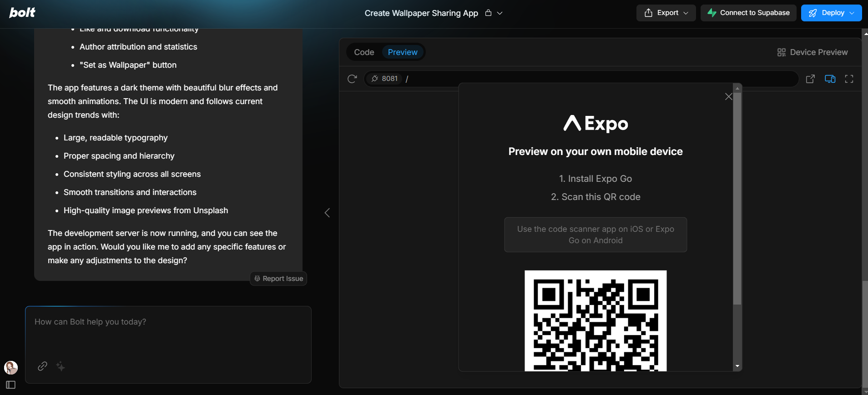Click the Expo logo
Image resolution: width=868 pixels, height=395 pixels.
click(x=595, y=123)
